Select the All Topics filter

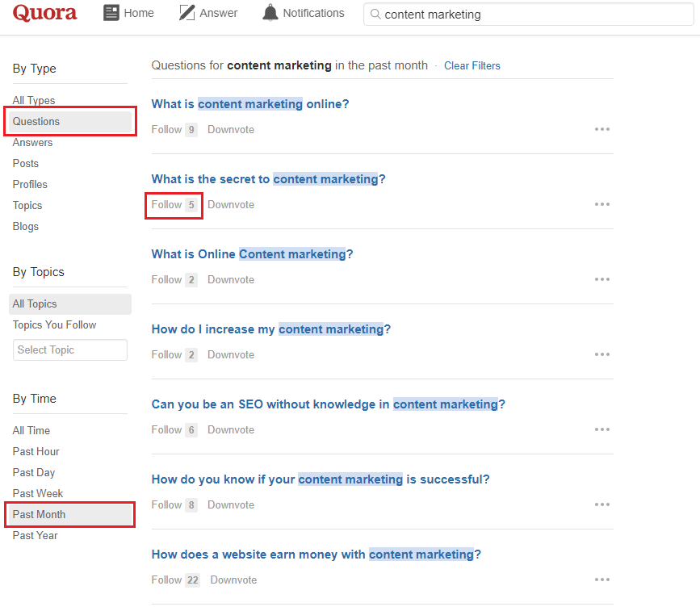click(70, 304)
